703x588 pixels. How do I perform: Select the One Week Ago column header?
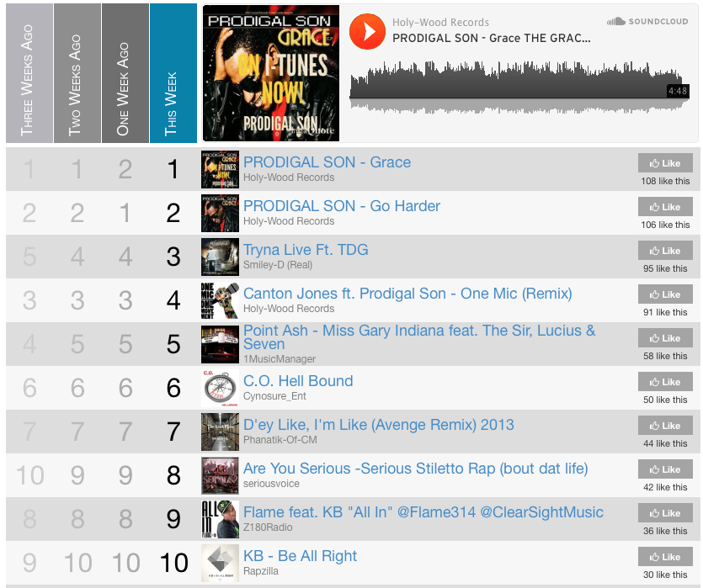125,73
